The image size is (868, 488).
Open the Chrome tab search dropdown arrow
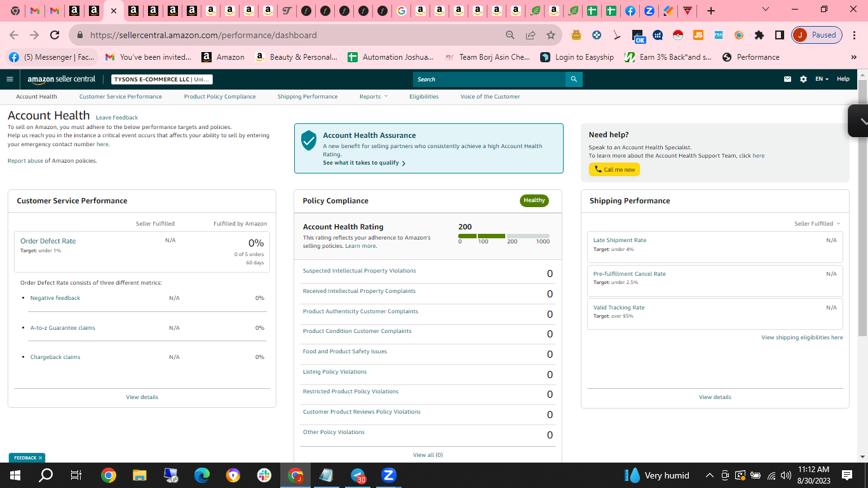[x=766, y=10]
